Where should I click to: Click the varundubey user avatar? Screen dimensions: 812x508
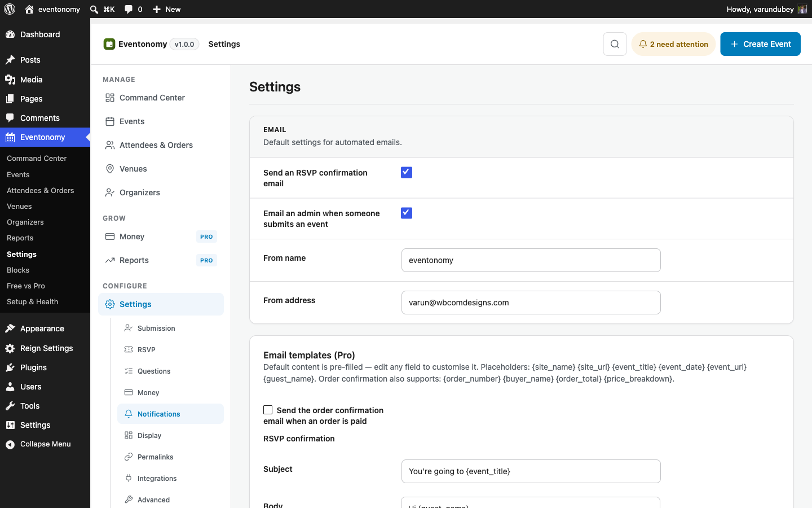pos(802,9)
